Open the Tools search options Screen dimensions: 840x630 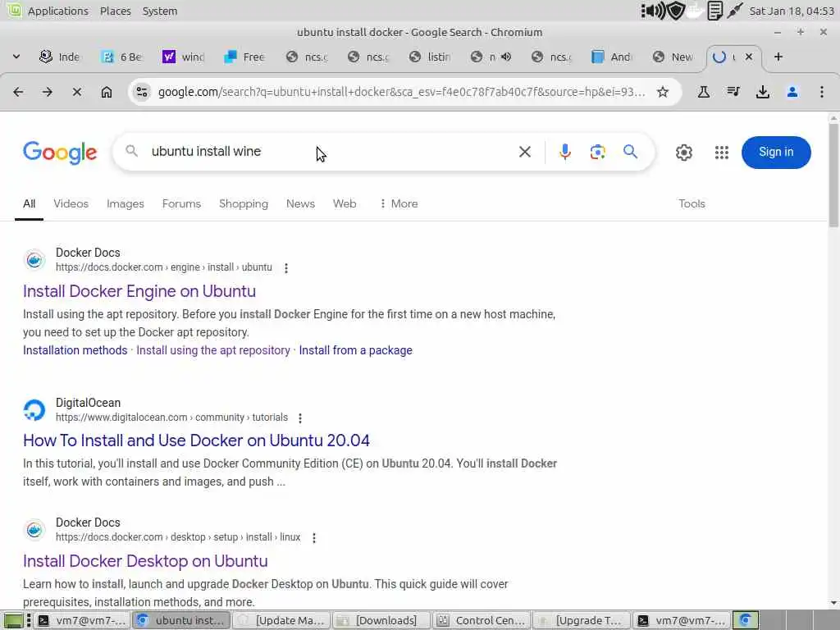pyautogui.click(x=692, y=203)
